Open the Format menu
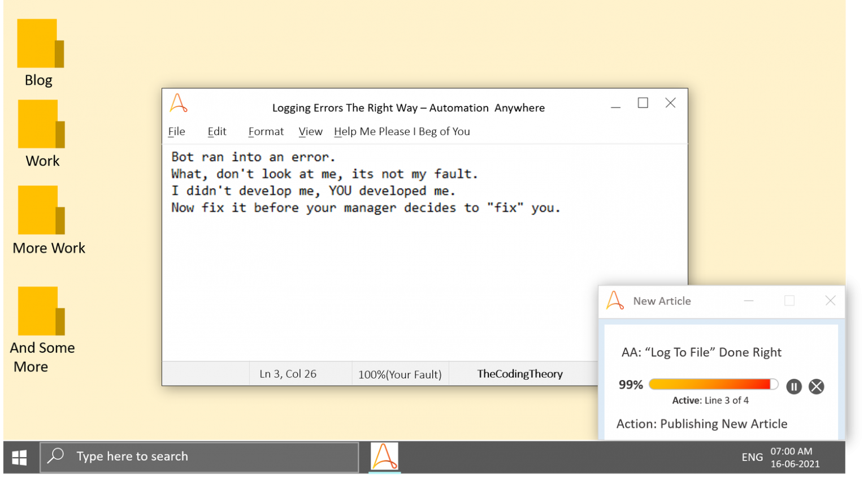The height and width of the screenshot is (487, 868). (x=266, y=131)
